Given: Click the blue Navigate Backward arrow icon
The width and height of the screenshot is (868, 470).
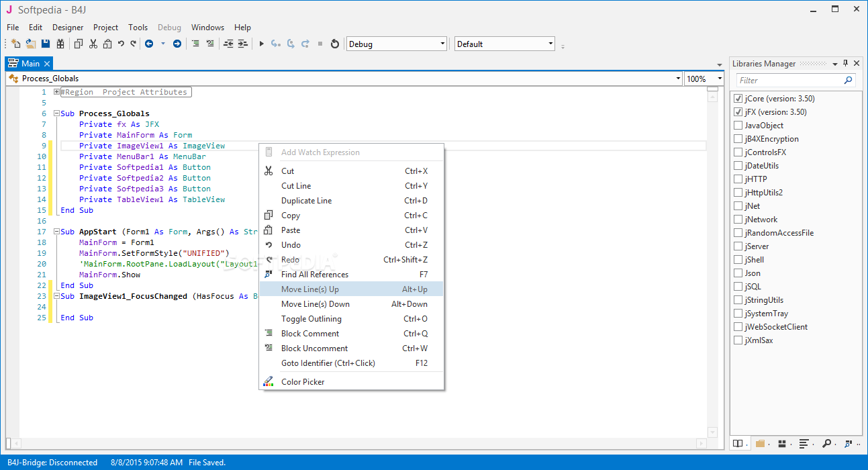Looking at the screenshot, I should [x=149, y=44].
